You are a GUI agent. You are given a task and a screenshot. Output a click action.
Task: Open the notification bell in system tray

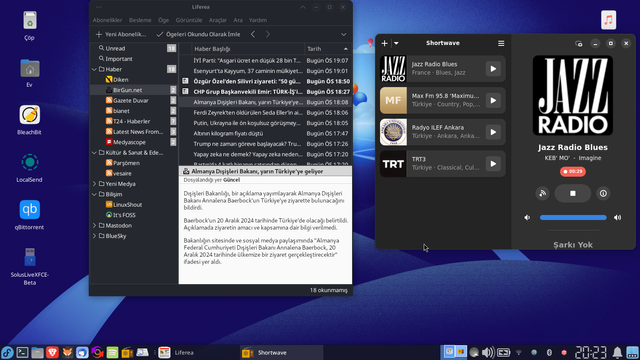pyautogui.click(x=618, y=352)
